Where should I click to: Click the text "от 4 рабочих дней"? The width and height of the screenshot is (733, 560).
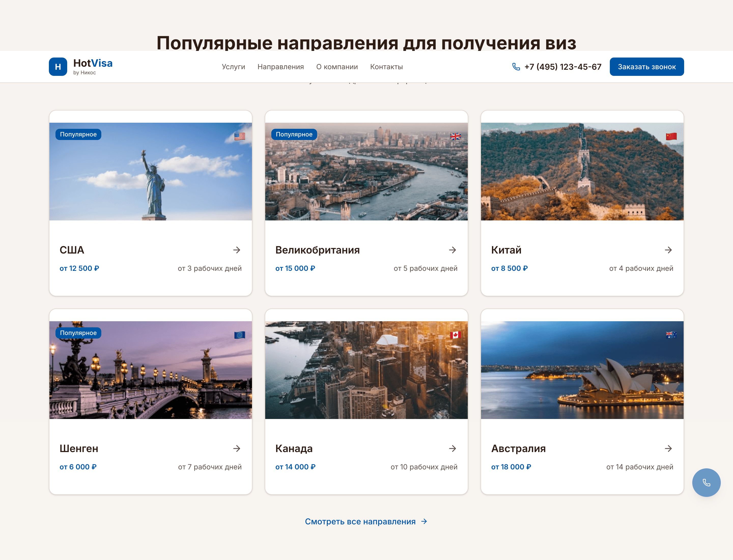[x=641, y=268]
